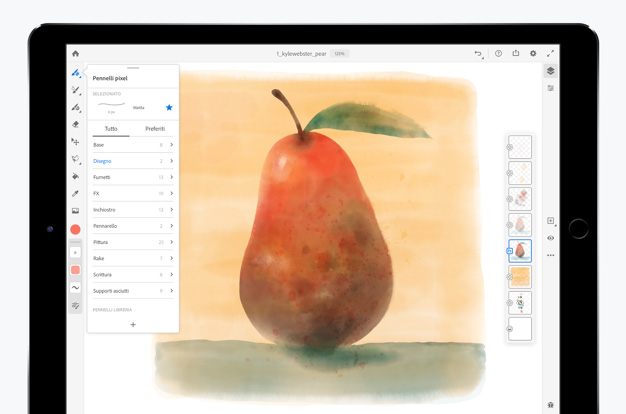Select the faded pear sketch layer thumbnail
The width and height of the screenshot is (626, 414).
[520, 225]
